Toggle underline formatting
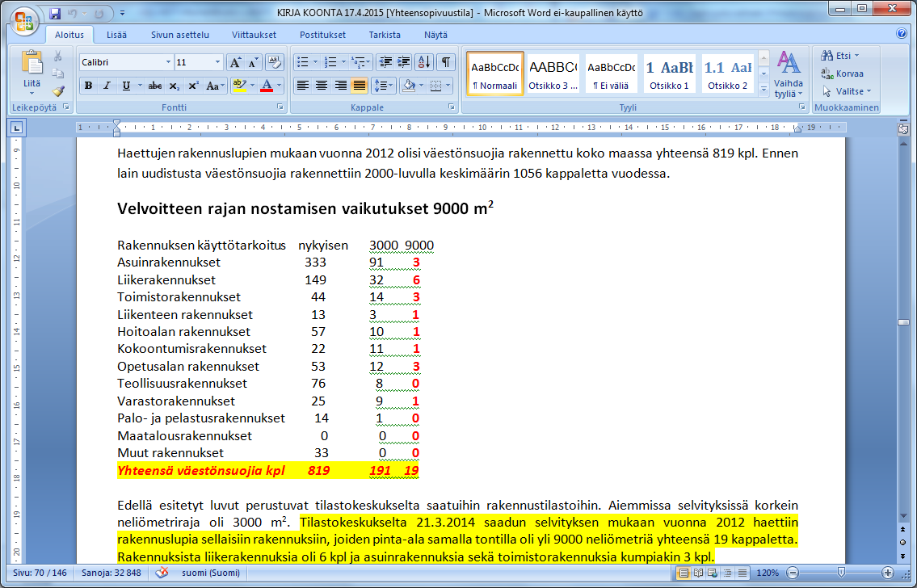This screenshot has width=917, height=588. point(126,86)
